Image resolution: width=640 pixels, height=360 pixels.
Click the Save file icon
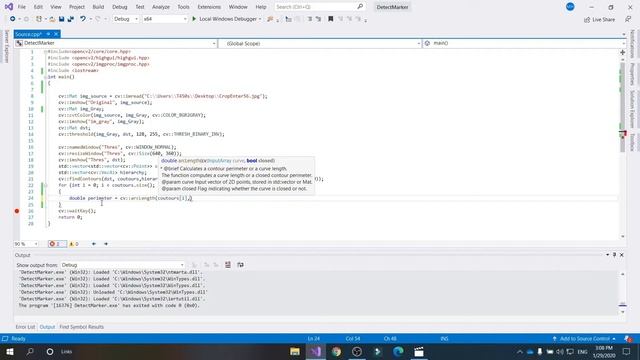pos(61,19)
